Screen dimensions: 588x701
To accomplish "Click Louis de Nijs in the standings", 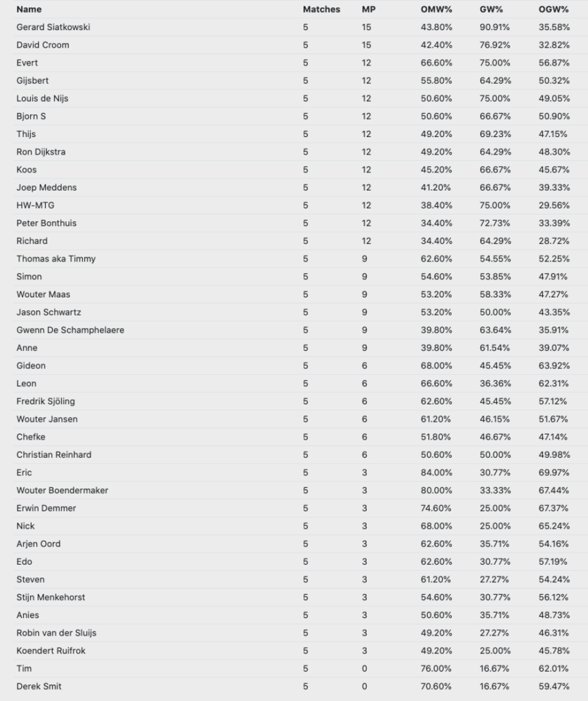I will tap(42, 99).
